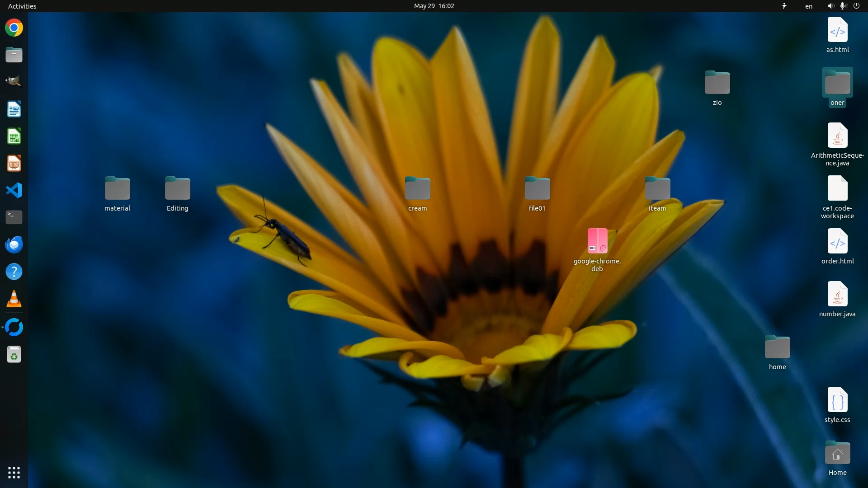Open the Activities overview
This screenshot has width=868, height=488.
pyautogui.click(x=22, y=6)
